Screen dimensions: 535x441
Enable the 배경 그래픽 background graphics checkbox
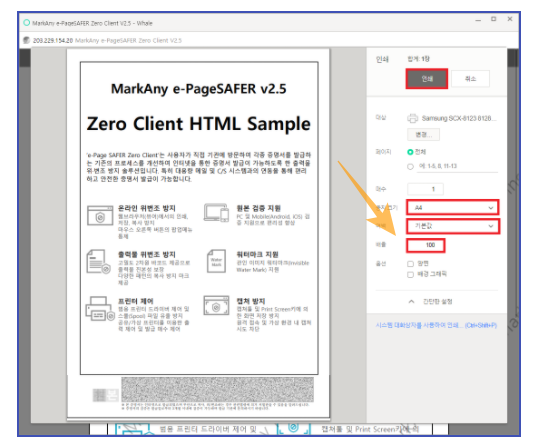pyautogui.click(x=410, y=275)
